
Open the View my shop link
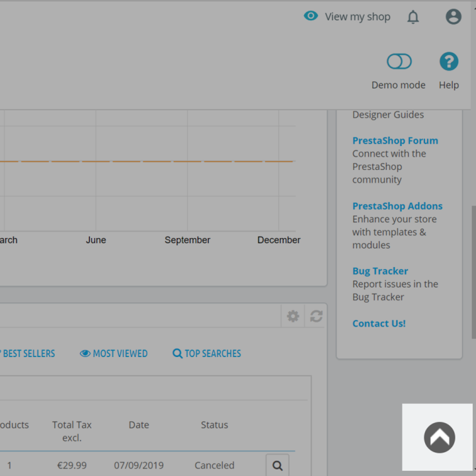[357, 17]
